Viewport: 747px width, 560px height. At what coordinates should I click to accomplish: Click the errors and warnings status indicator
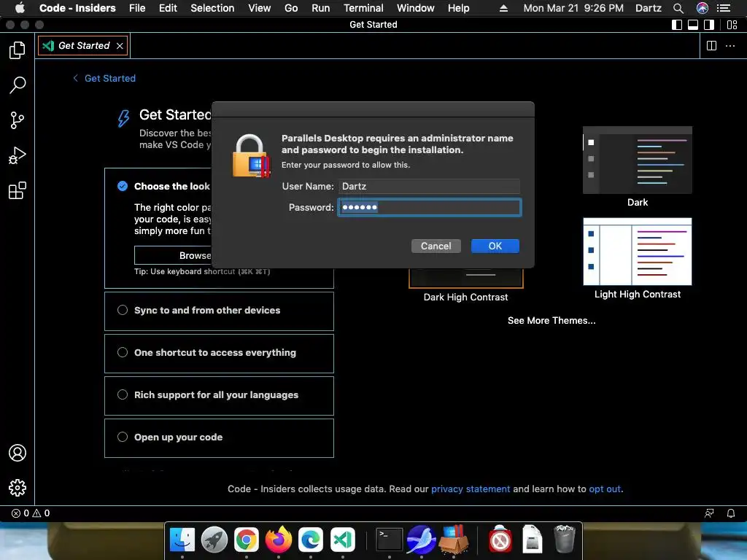point(31,513)
